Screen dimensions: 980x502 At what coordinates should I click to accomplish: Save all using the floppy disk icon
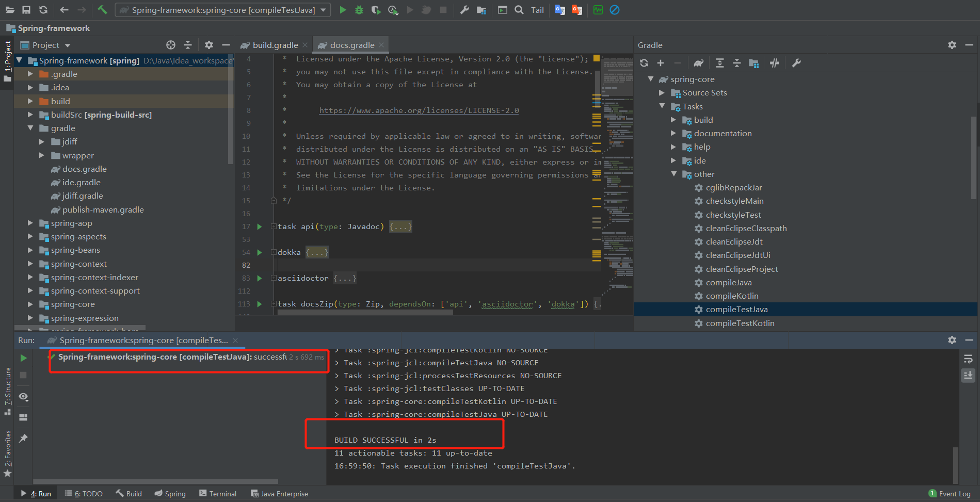tap(26, 10)
